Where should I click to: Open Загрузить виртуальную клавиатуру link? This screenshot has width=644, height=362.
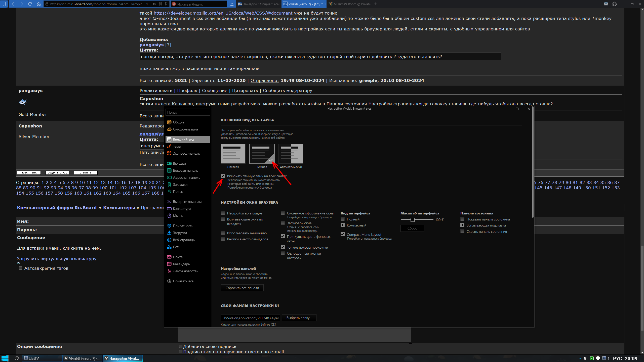tap(57, 259)
